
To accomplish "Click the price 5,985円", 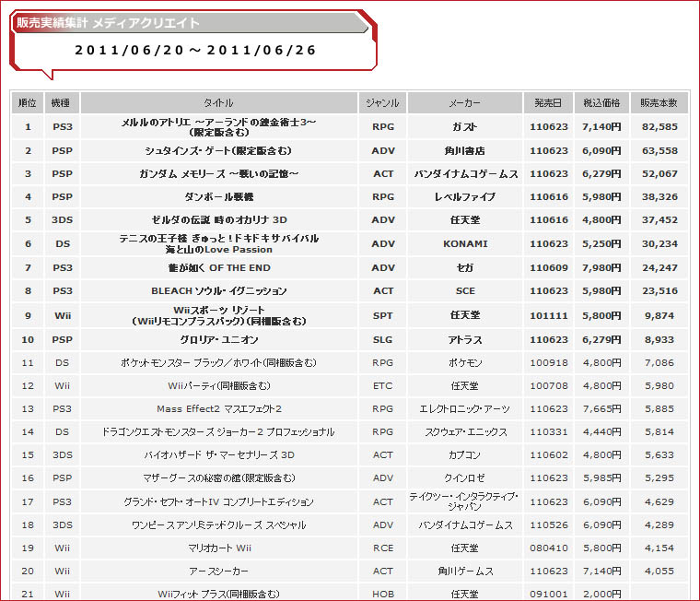I will click(601, 478).
